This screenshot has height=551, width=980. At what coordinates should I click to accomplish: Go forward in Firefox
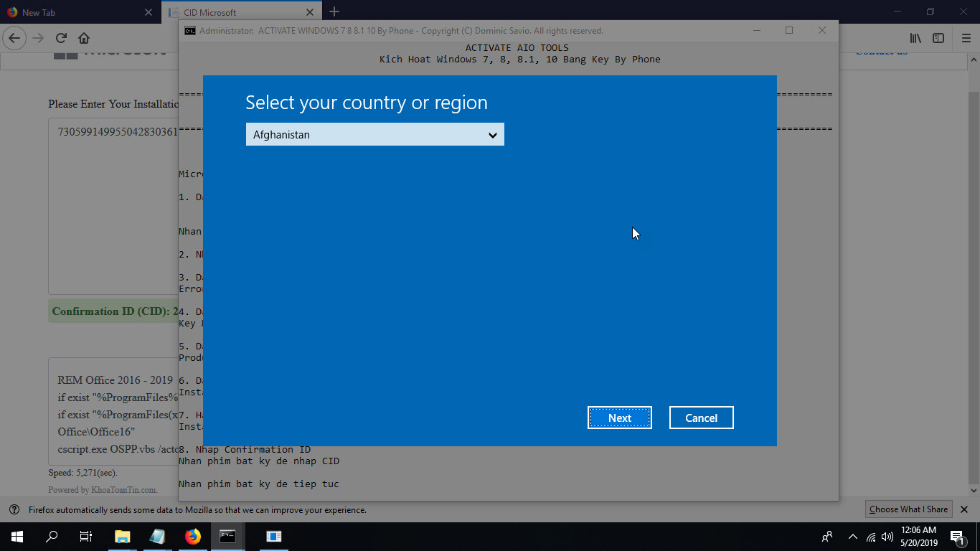click(x=38, y=38)
